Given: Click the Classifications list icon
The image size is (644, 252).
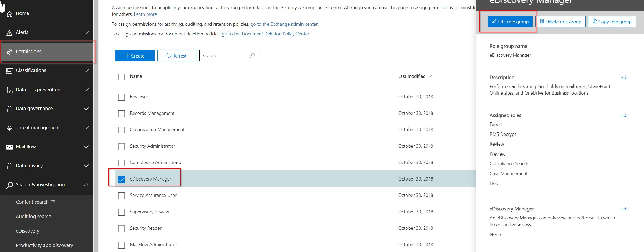Looking at the screenshot, I should pos(9,71).
